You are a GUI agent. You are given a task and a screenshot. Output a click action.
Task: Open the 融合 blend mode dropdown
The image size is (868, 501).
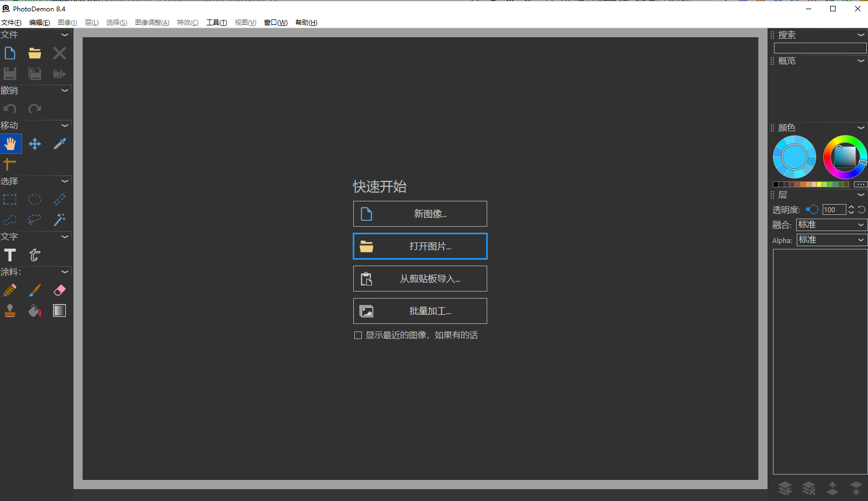(831, 225)
